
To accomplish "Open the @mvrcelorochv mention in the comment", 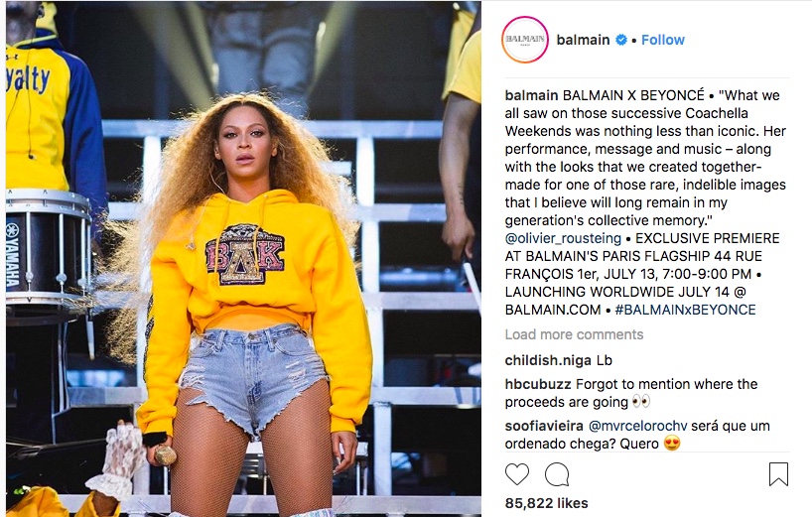I will tap(638, 426).
